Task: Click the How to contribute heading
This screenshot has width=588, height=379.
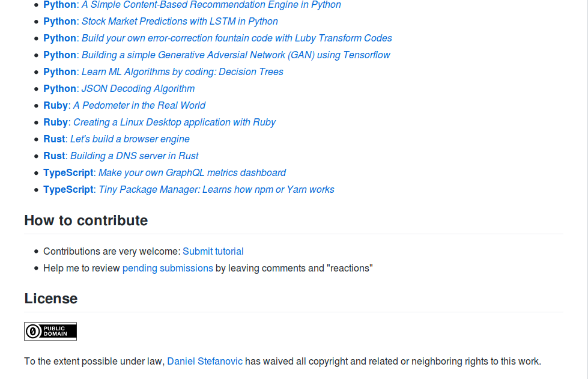Action: [x=86, y=220]
